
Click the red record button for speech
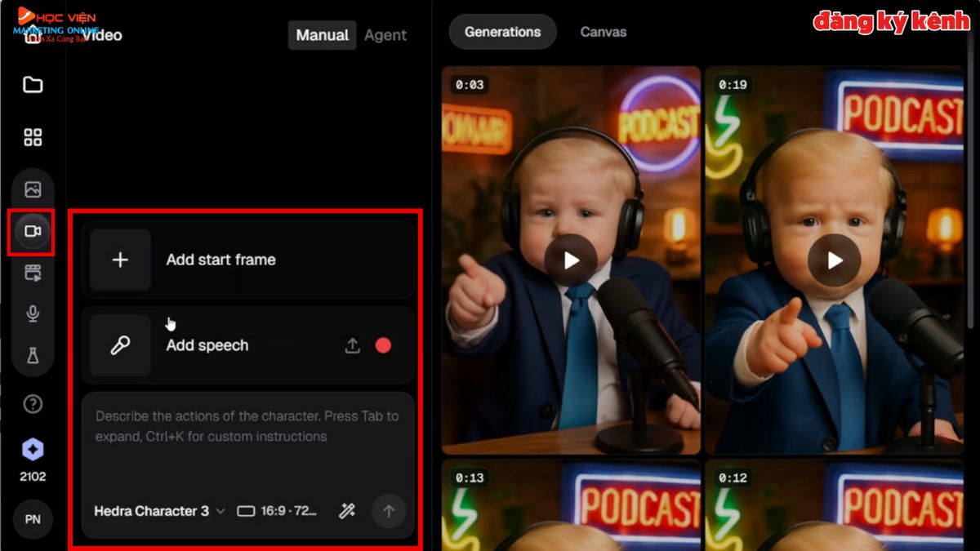385,345
